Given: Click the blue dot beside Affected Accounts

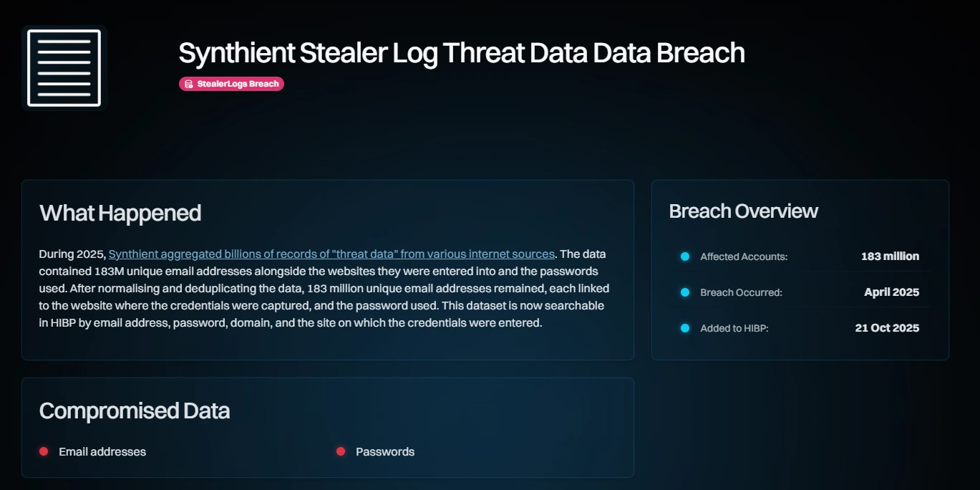Looking at the screenshot, I should coord(685,256).
